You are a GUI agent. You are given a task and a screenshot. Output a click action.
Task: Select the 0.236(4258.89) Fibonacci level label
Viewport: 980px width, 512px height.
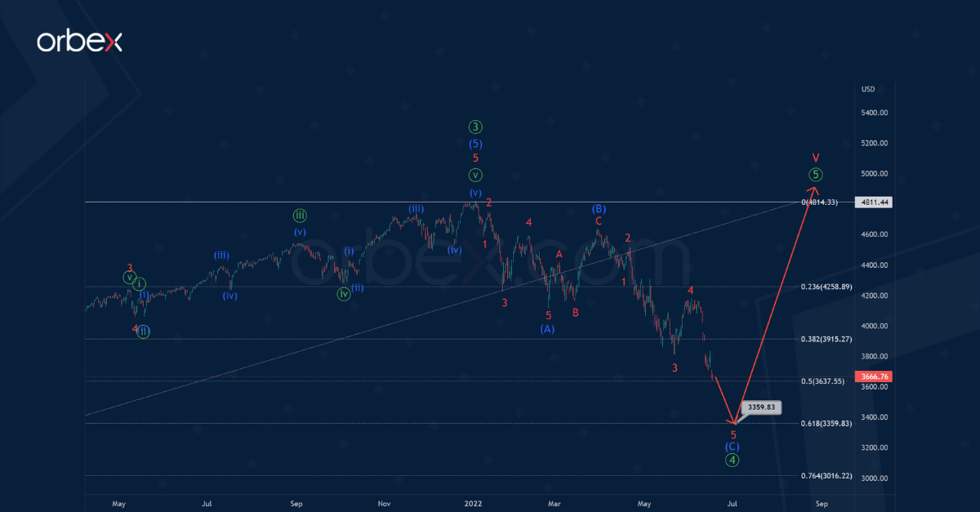coord(826,287)
